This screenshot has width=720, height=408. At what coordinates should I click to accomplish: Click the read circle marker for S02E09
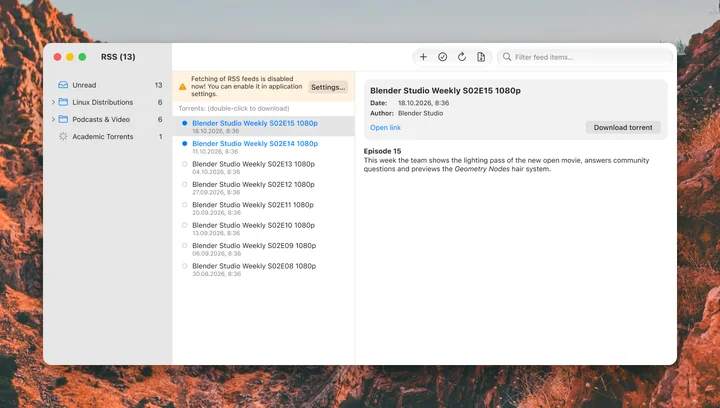click(185, 246)
